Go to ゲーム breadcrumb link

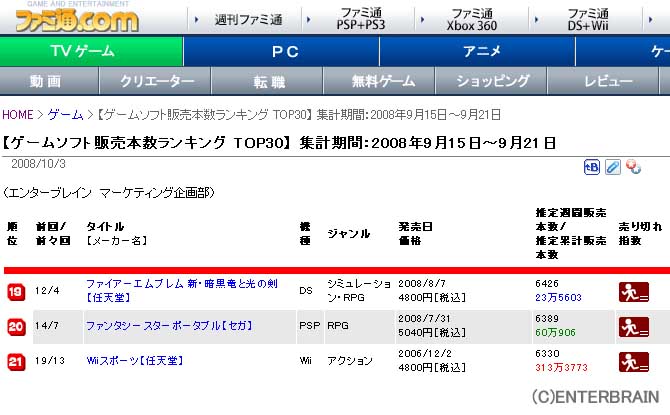click(65, 115)
